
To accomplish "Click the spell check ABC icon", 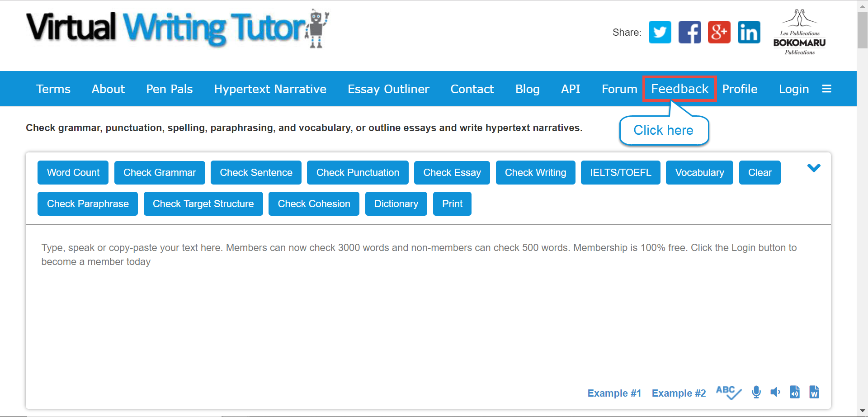I will coord(728,392).
